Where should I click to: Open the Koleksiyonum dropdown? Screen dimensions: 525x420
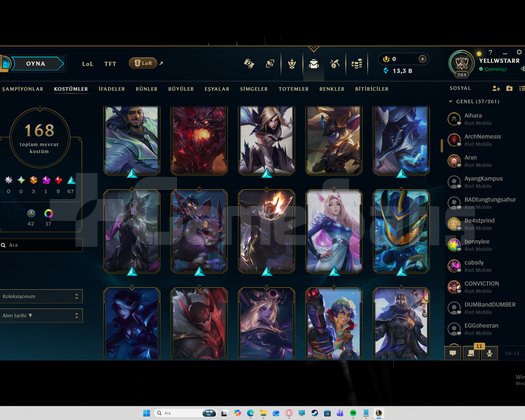click(x=41, y=296)
